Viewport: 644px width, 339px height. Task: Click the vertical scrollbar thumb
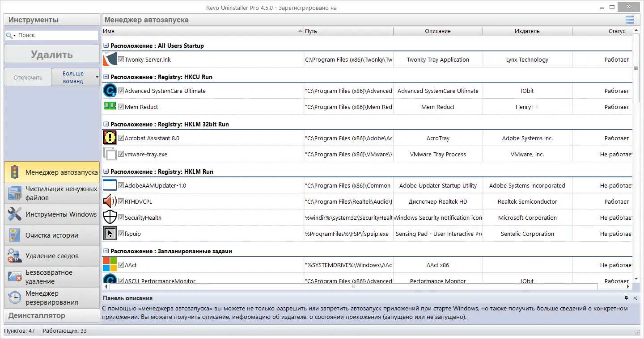click(x=636, y=68)
